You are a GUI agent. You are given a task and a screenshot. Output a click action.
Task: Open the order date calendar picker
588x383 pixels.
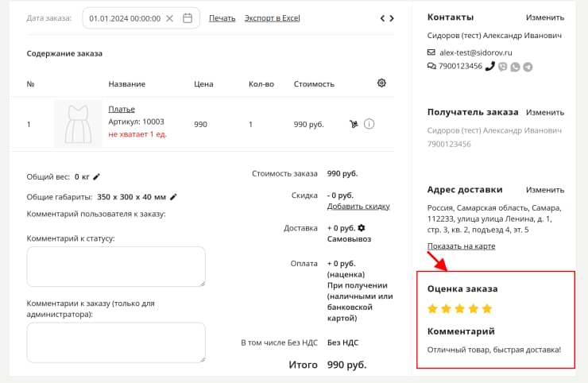188,18
